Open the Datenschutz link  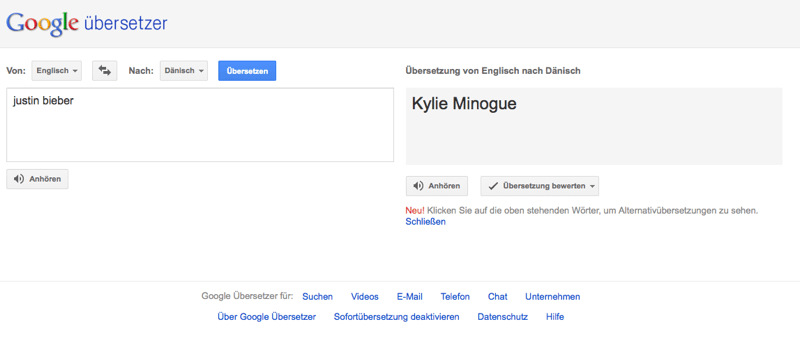(503, 317)
